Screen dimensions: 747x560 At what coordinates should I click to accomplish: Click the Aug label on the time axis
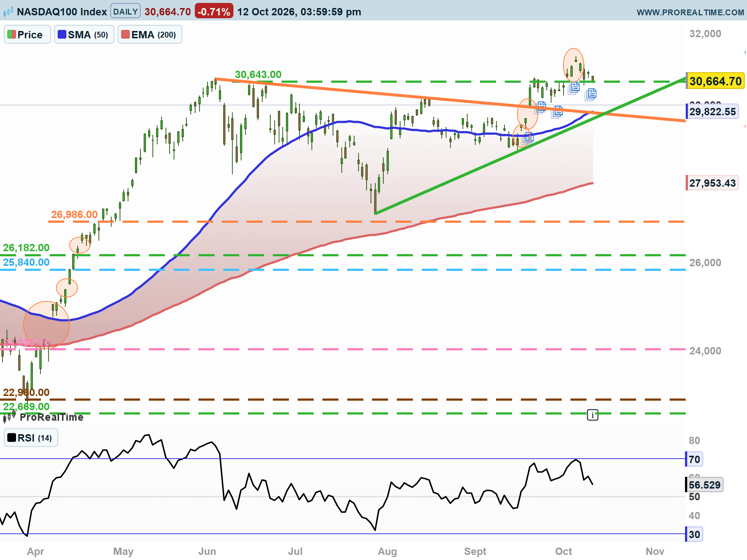click(387, 551)
